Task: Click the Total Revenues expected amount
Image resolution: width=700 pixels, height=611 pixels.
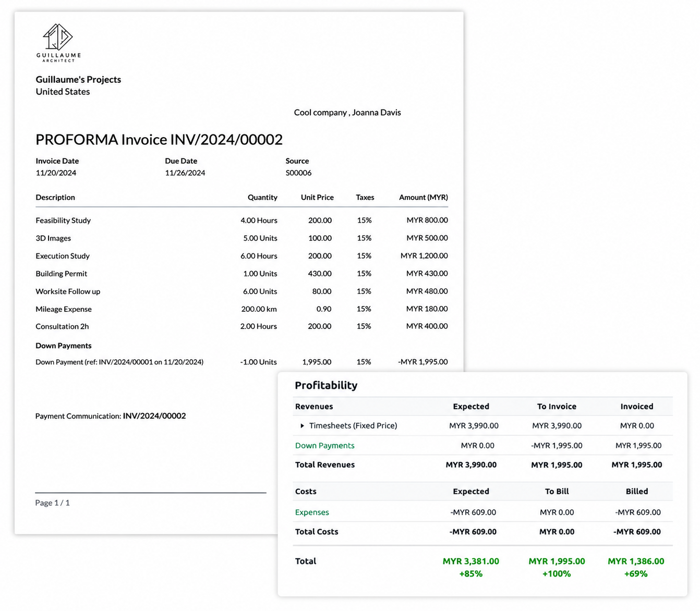Action: [x=471, y=465]
